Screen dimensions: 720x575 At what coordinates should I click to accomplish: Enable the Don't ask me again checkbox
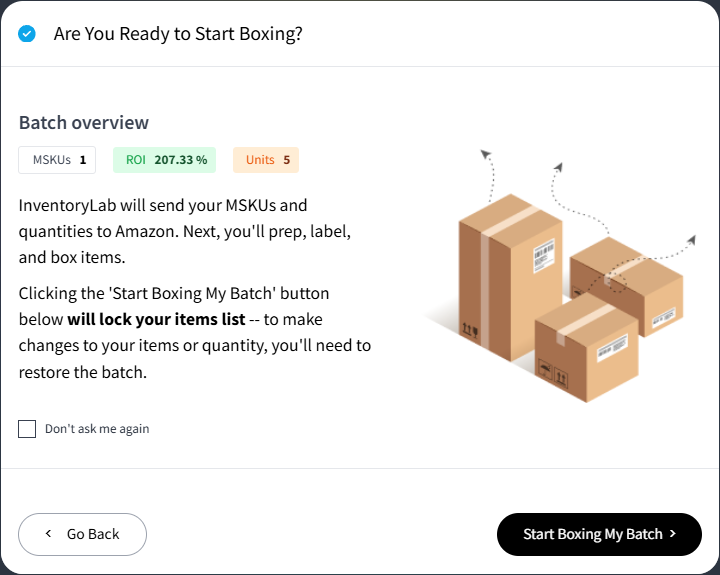pyautogui.click(x=27, y=429)
